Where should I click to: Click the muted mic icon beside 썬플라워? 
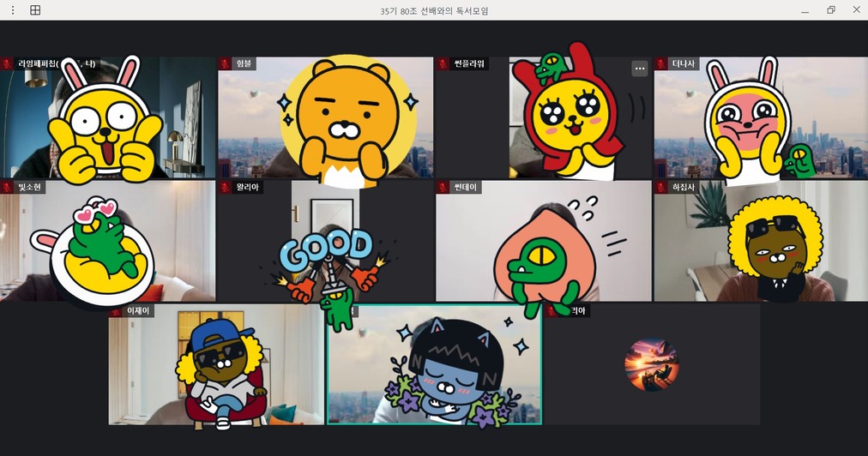(443, 63)
